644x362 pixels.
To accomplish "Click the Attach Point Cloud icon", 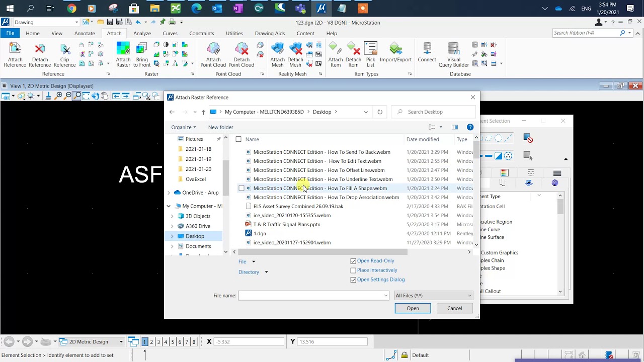I will pyautogui.click(x=213, y=55).
